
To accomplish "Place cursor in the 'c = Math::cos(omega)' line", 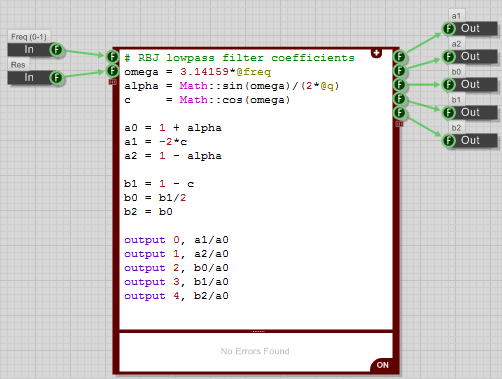I will (x=207, y=100).
